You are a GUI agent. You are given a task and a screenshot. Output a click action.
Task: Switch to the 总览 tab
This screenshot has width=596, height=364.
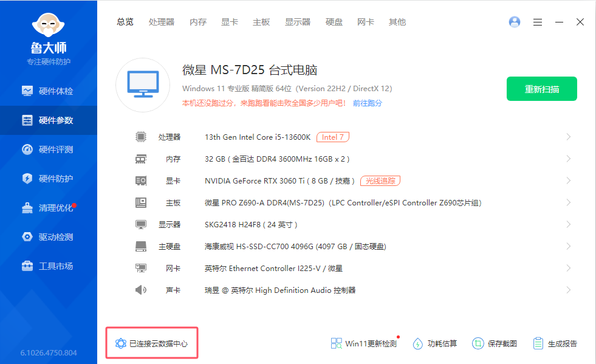click(x=125, y=22)
